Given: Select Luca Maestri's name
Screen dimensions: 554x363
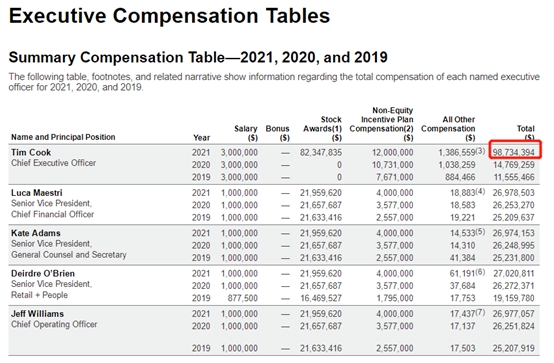Looking at the screenshot, I should click(37, 193).
